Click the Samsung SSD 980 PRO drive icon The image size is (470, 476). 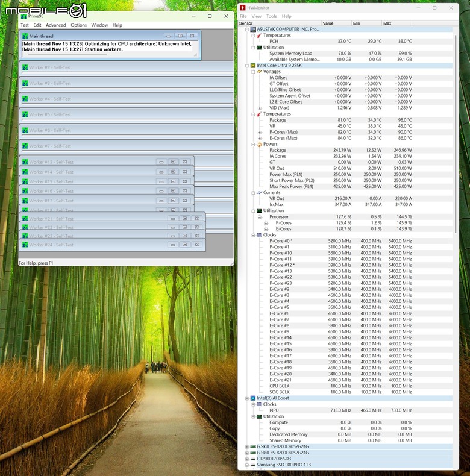tap(253, 465)
